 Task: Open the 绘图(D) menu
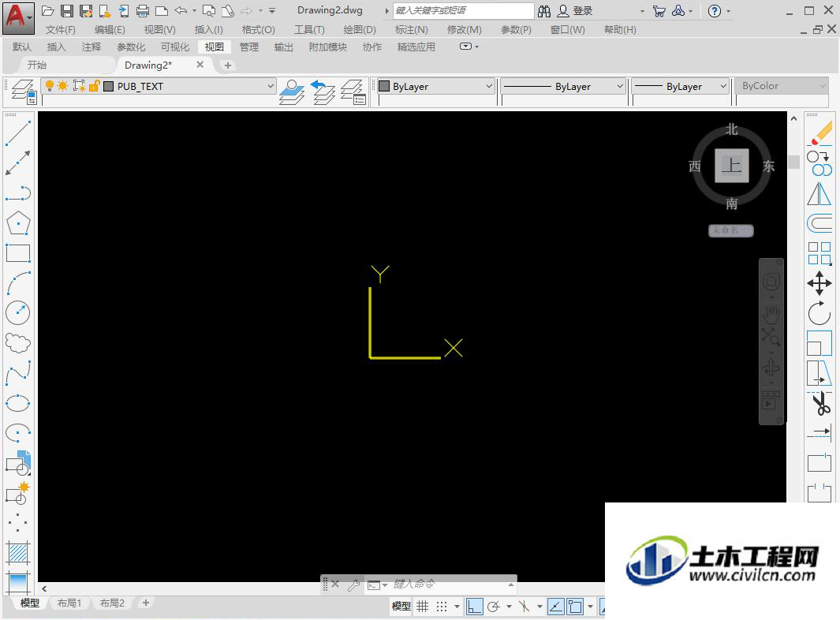pos(360,30)
